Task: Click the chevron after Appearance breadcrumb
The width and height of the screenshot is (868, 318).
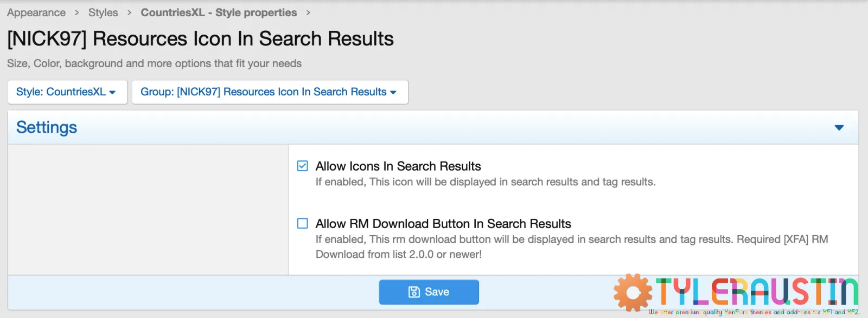Action: [77, 12]
